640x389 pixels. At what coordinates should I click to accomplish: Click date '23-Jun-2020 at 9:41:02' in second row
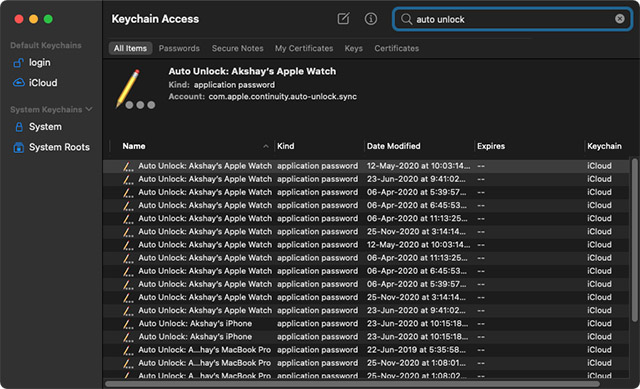tap(416, 179)
